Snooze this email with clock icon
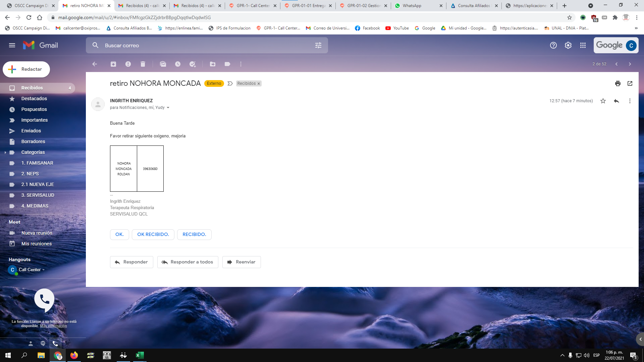This screenshot has width=644, height=362. click(x=178, y=64)
